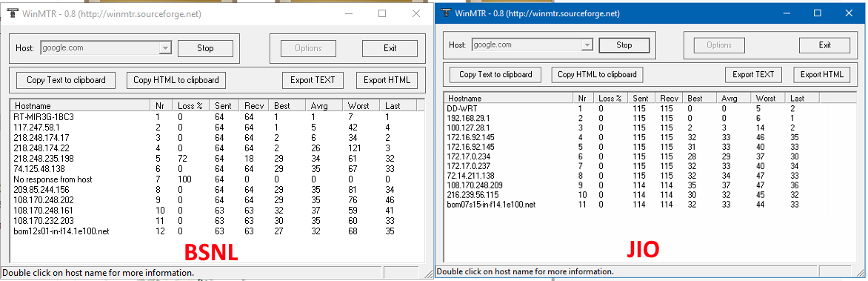Maximize the BSNL WinMTR window
868x281 pixels.
[x=382, y=13]
